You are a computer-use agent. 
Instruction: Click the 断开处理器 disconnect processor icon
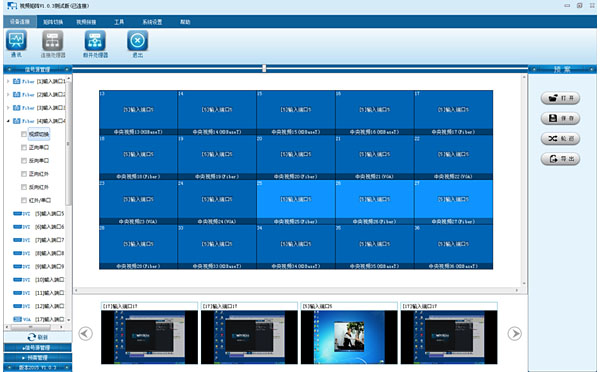tap(95, 41)
